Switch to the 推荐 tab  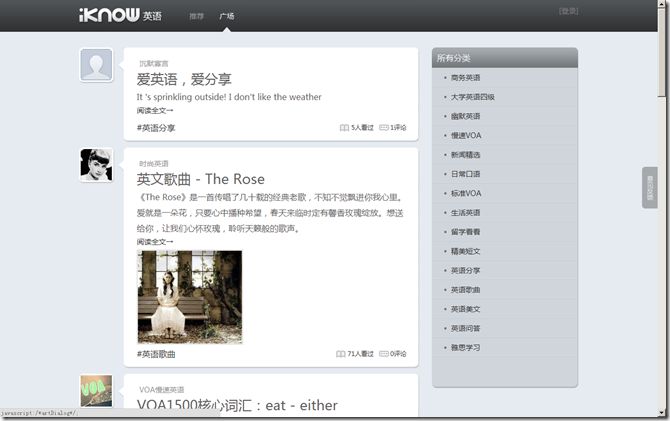[197, 16]
